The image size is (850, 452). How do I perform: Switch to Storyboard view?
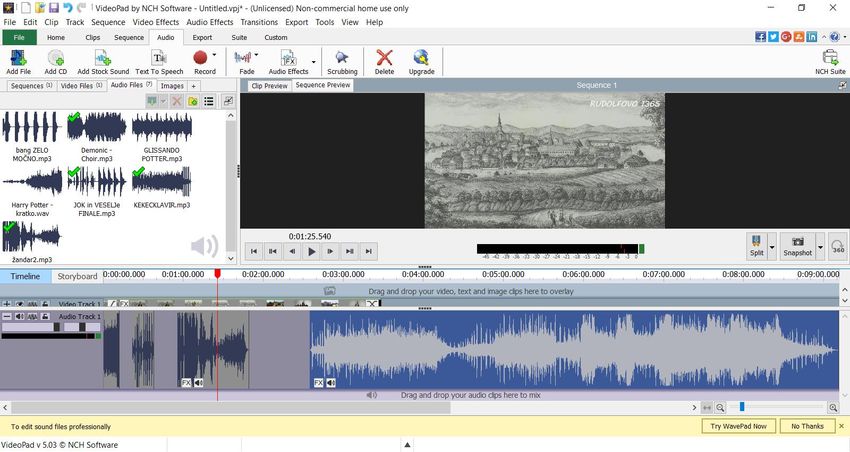[77, 276]
